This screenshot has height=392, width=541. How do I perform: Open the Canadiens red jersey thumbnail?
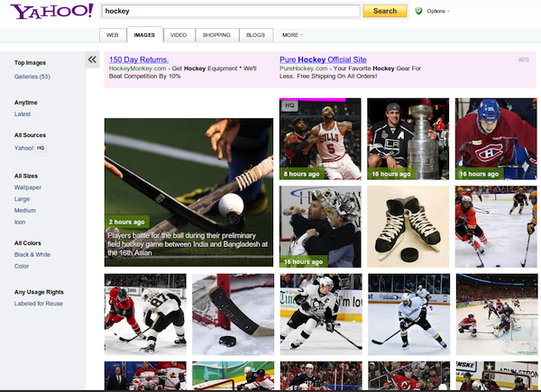pyautogui.click(x=496, y=139)
